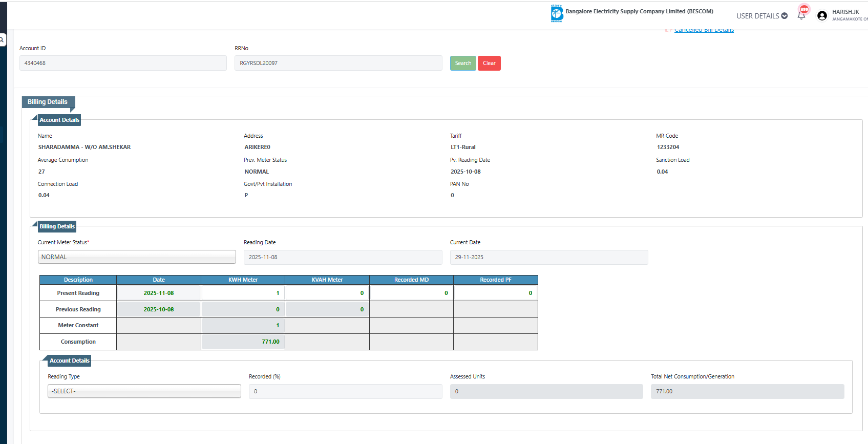Expand the USER DETAILS chevron

click(x=784, y=16)
